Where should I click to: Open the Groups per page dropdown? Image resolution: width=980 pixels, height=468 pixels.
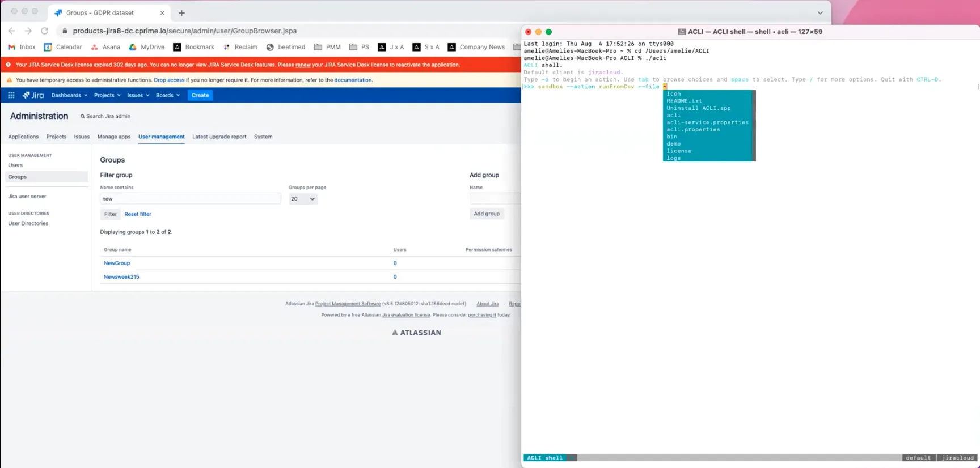click(x=303, y=199)
